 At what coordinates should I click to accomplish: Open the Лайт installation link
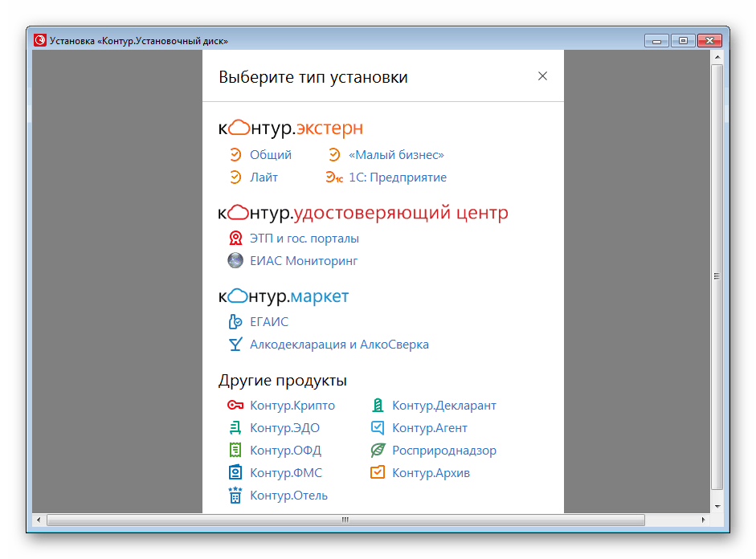[x=264, y=177]
